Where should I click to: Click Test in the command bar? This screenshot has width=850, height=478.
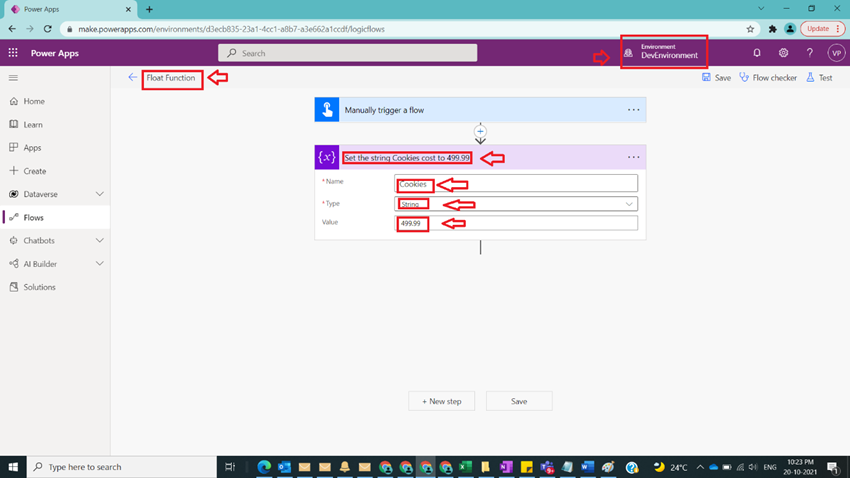click(x=819, y=77)
